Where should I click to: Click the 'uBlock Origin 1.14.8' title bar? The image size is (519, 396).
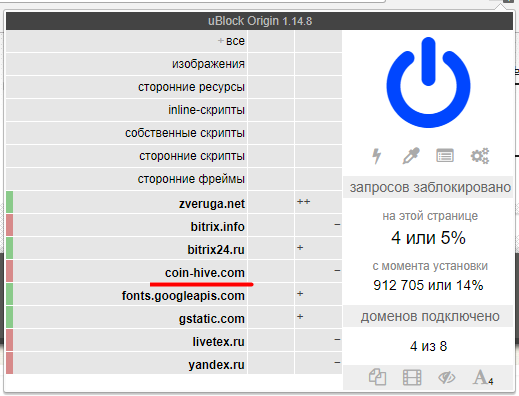pos(260,21)
